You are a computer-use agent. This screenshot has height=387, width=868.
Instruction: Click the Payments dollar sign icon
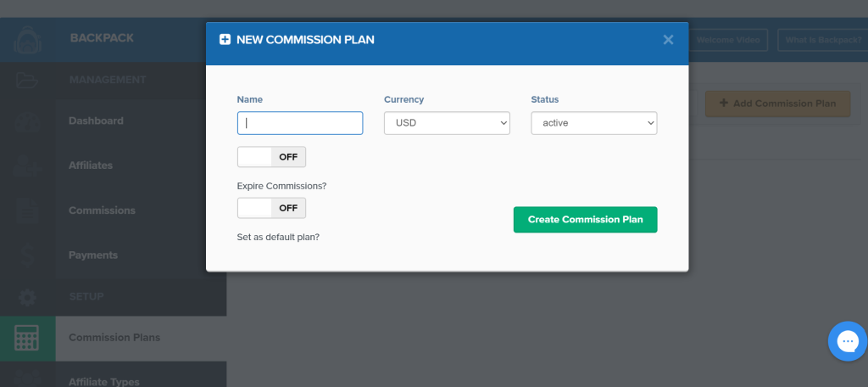pos(27,255)
